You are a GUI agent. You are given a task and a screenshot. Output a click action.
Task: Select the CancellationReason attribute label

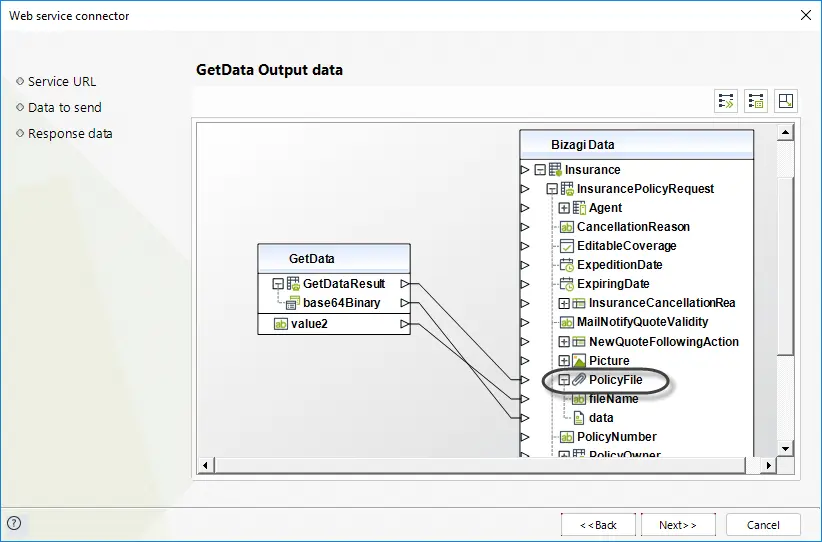(633, 227)
